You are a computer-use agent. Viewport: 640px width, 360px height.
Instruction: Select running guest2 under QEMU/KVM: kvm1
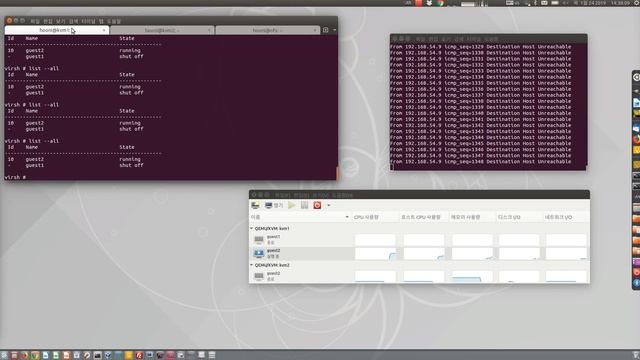click(x=301, y=253)
